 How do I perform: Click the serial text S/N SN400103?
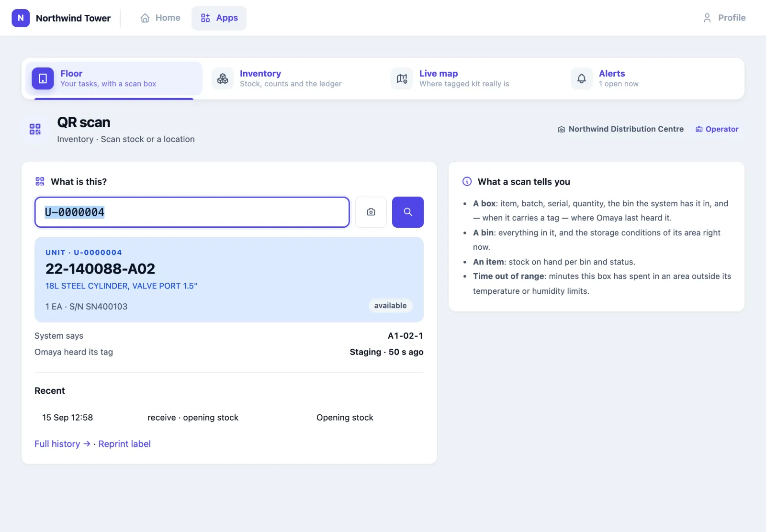coord(98,307)
